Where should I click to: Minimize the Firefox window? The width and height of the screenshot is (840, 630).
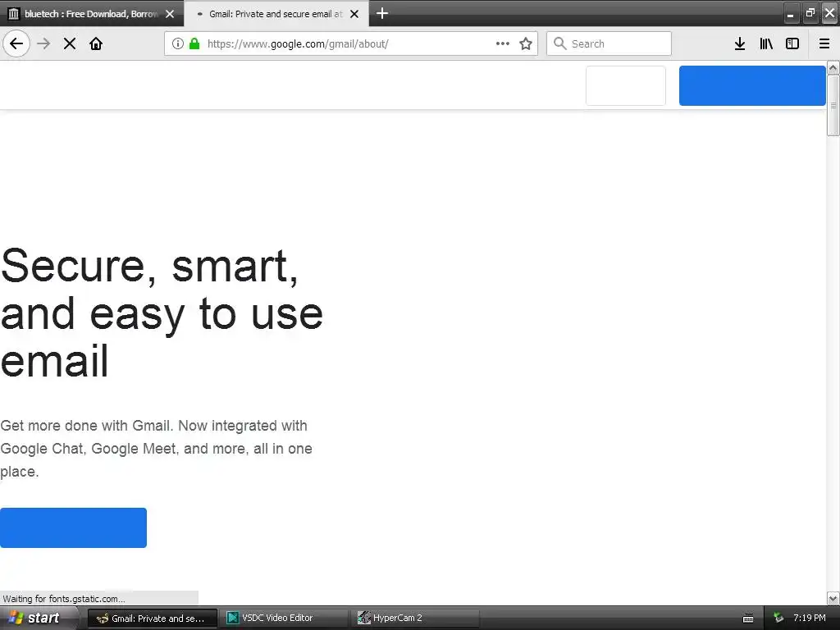791,13
